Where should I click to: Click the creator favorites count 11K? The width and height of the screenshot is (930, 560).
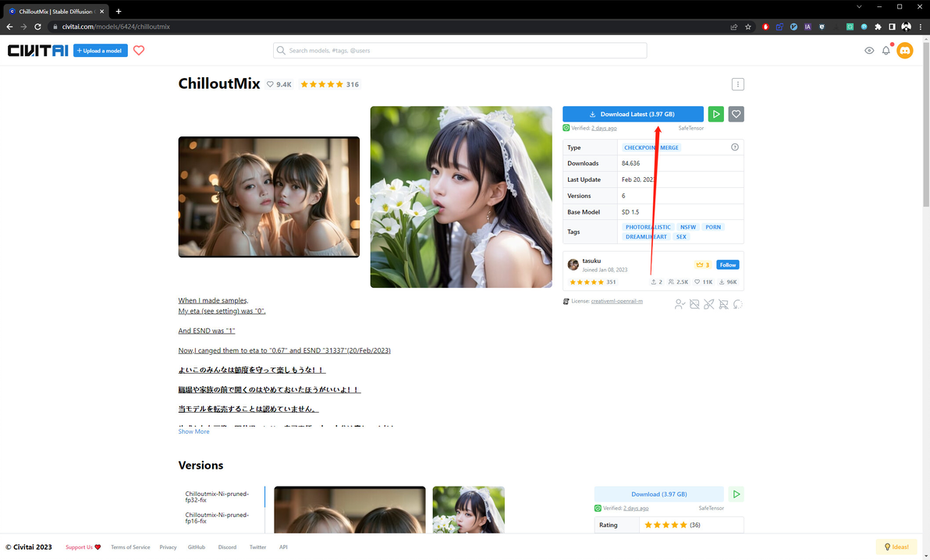704,282
